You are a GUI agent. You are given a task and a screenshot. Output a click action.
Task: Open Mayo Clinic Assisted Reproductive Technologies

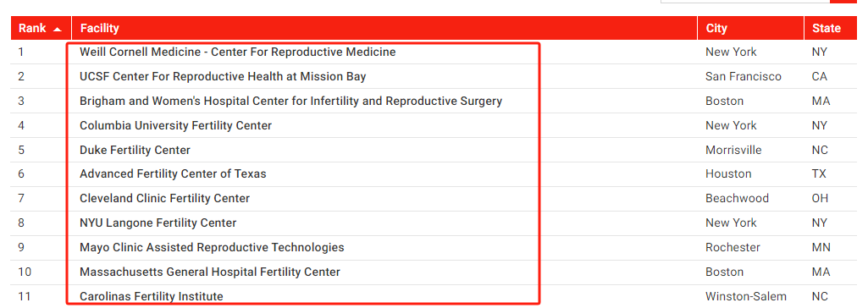click(212, 247)
